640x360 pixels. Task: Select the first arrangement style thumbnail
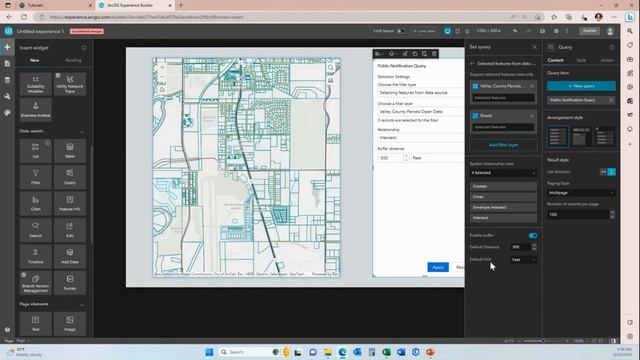(557, 136)
